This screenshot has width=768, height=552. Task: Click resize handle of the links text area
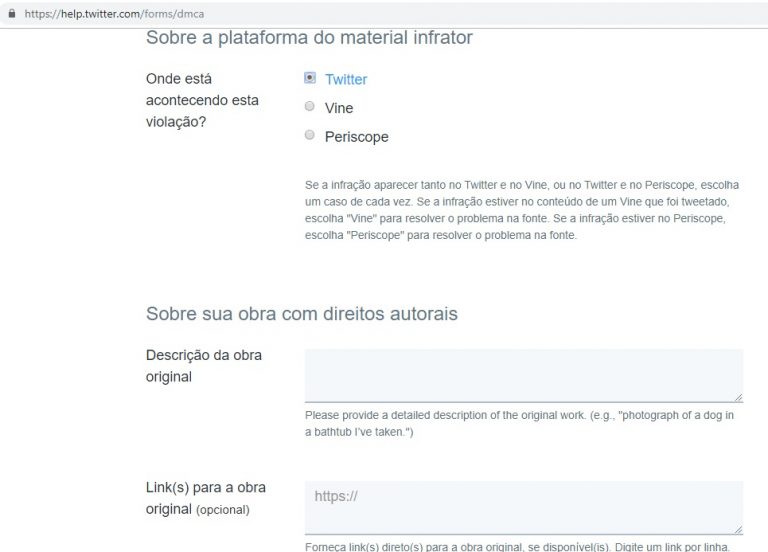737,529
